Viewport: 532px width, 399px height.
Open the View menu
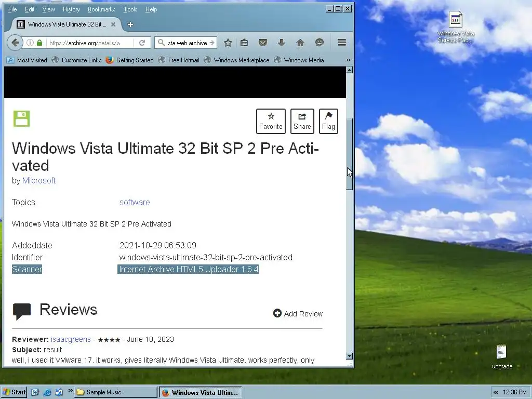(48, 9)
